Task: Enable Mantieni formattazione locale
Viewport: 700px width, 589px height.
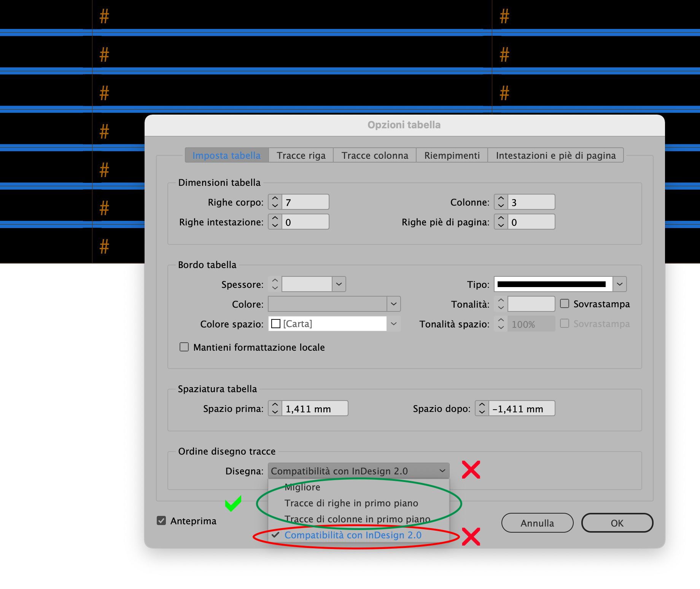Action: click(184, 347)
